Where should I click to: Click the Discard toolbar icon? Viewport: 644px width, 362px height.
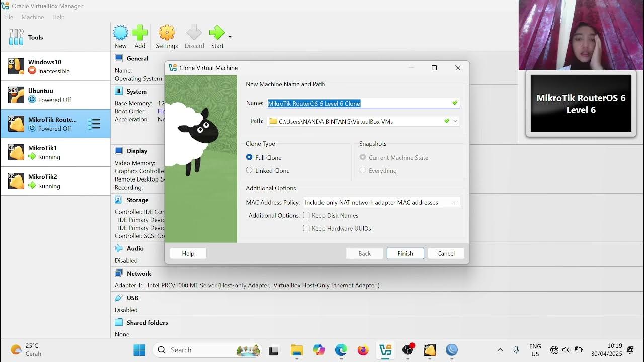coord(194,33)
